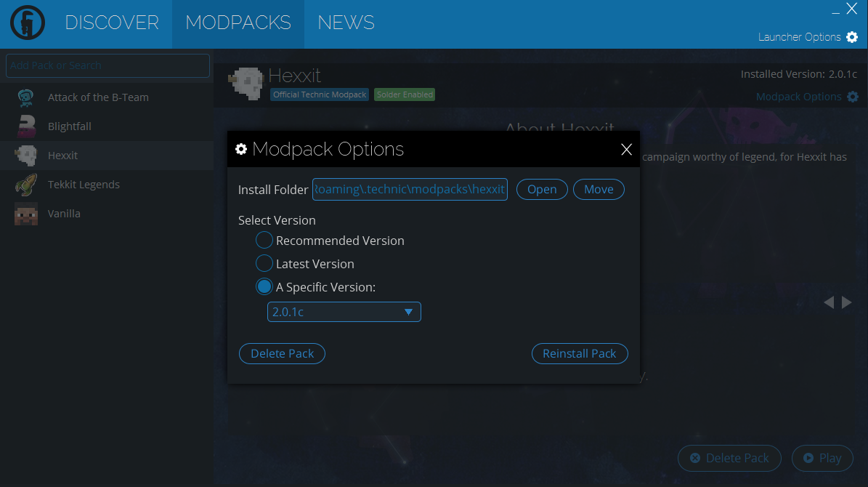Close the launcher window

(852, 8)
